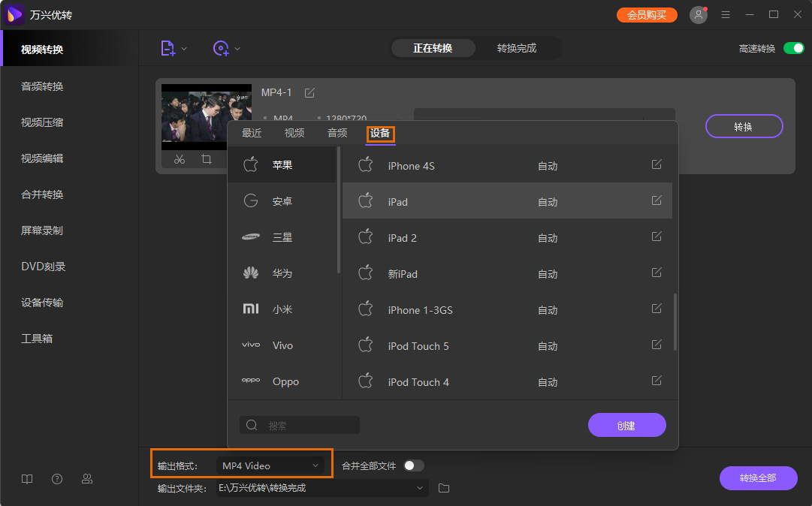
Task: Select Oppo device category
Action: point(282,381)
